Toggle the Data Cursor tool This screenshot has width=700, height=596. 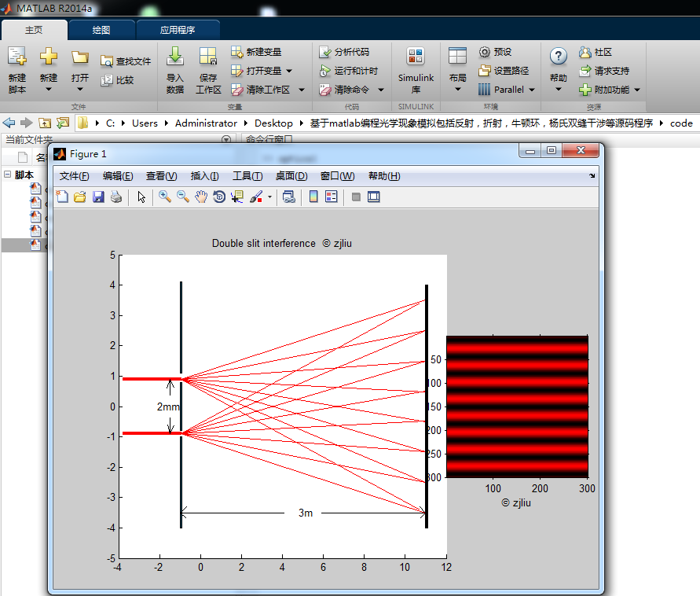click(237, 197)
